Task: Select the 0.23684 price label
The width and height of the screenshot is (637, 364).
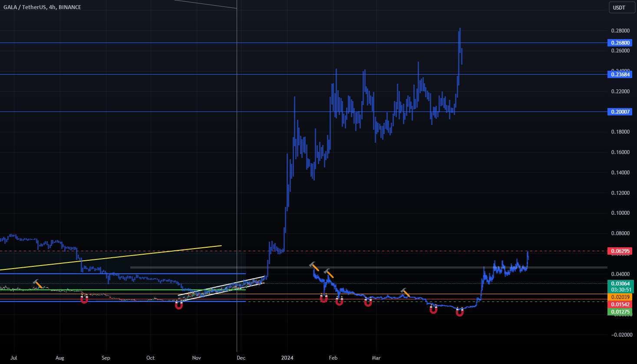Action: 620,75
